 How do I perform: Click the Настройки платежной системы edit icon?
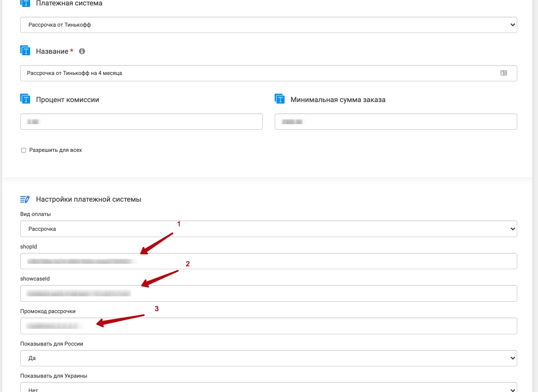tap(25, 199)
